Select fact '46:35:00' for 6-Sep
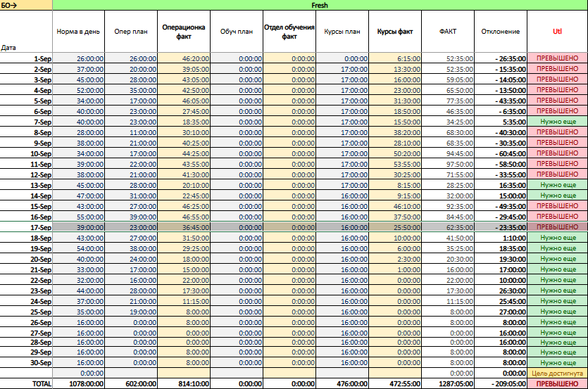Image resolution: width=588 pixels, height=389 pixels. pyautogui.click(x=448, y=111)
